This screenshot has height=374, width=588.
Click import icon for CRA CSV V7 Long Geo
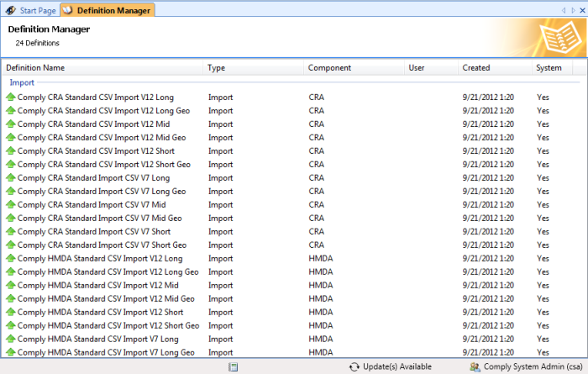click(11, 192)
